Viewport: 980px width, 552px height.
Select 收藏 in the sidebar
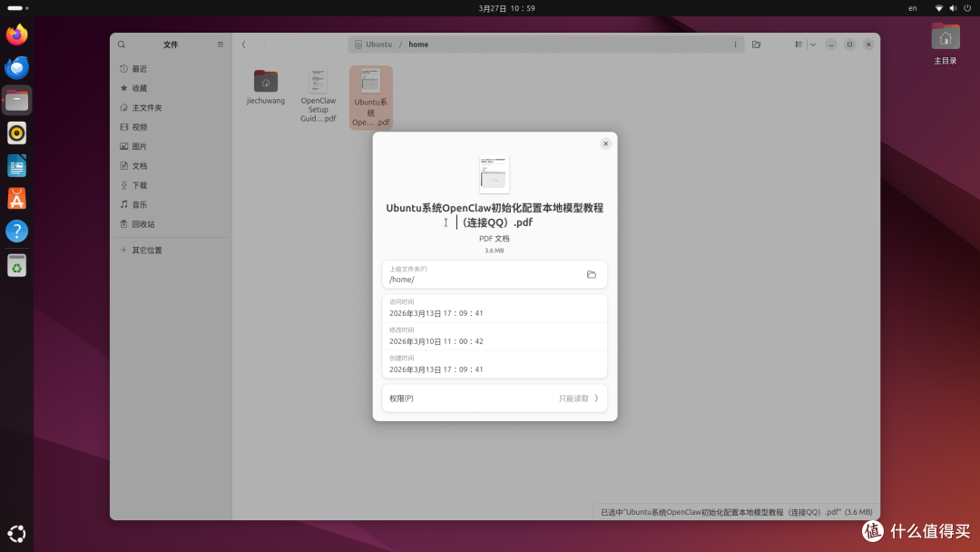[170, 88]
